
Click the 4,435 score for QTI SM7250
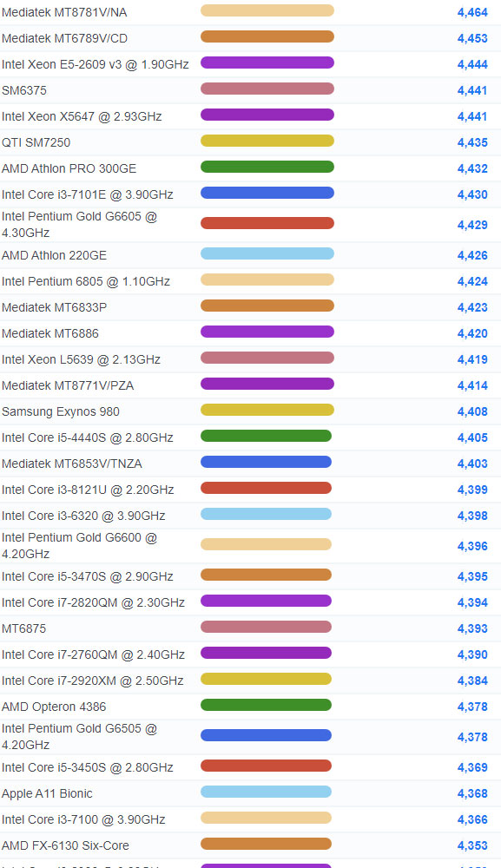pyautogui.click(x=472, y=142)
